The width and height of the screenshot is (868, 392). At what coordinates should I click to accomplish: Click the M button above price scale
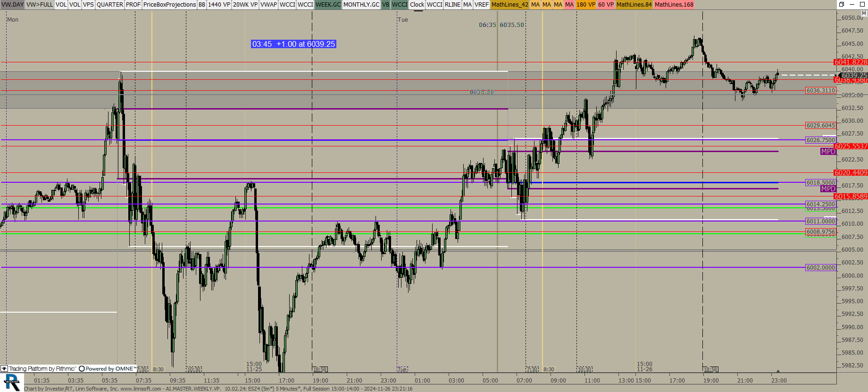point(864,13)
